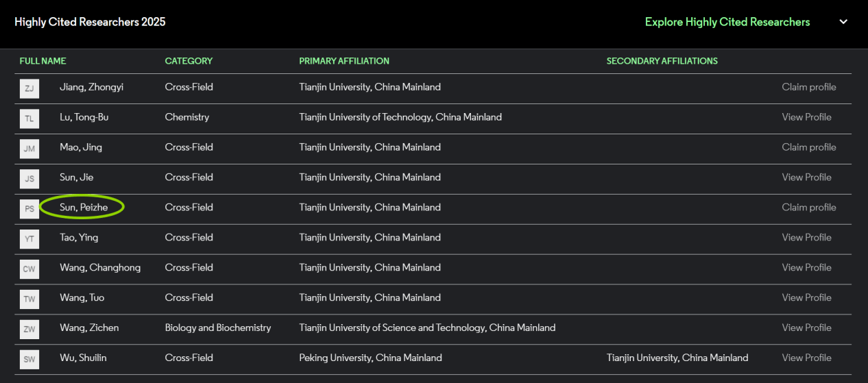Click the JS avatar icon for Sun, Jie
Image resolution: width=868 pixels, height=383 pixels.
29,179
